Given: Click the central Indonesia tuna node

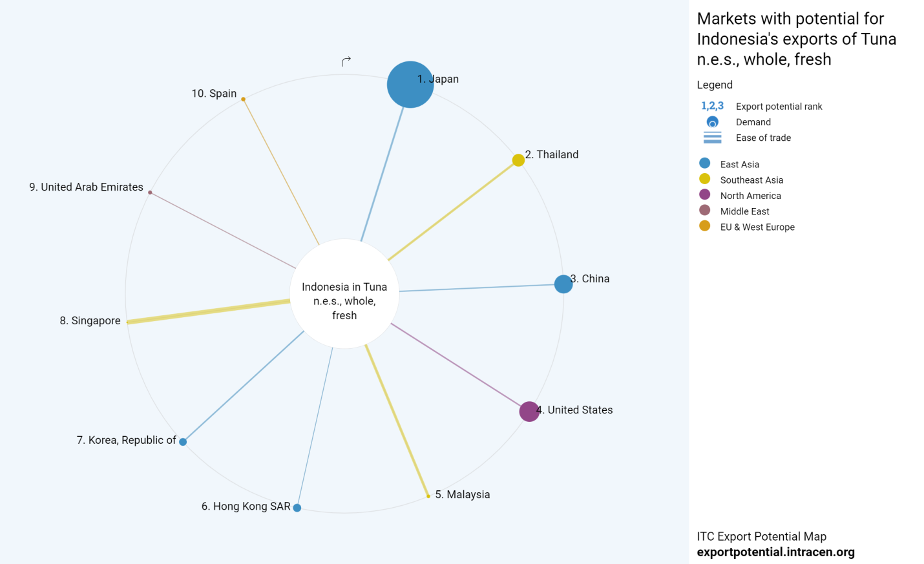Looking at the screenshot, I should (344, 295).
